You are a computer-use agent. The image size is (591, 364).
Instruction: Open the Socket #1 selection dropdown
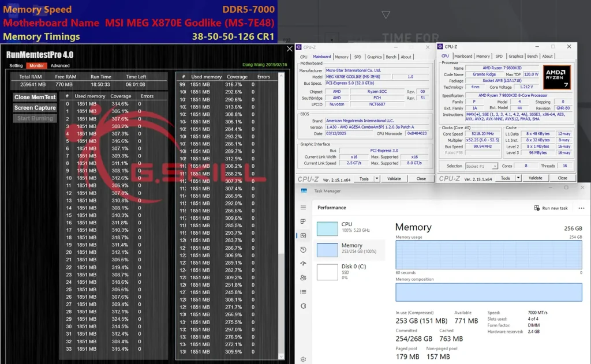[480, 166]
